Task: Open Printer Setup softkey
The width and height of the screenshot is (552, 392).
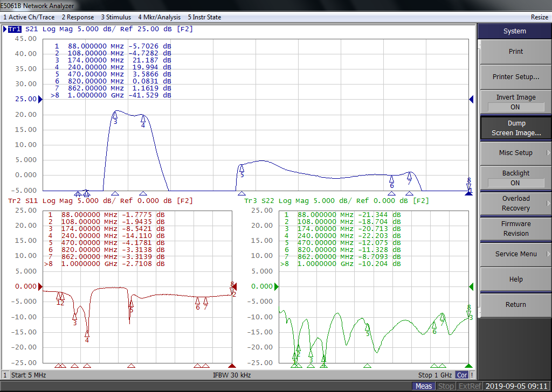Action: point(515,77)
